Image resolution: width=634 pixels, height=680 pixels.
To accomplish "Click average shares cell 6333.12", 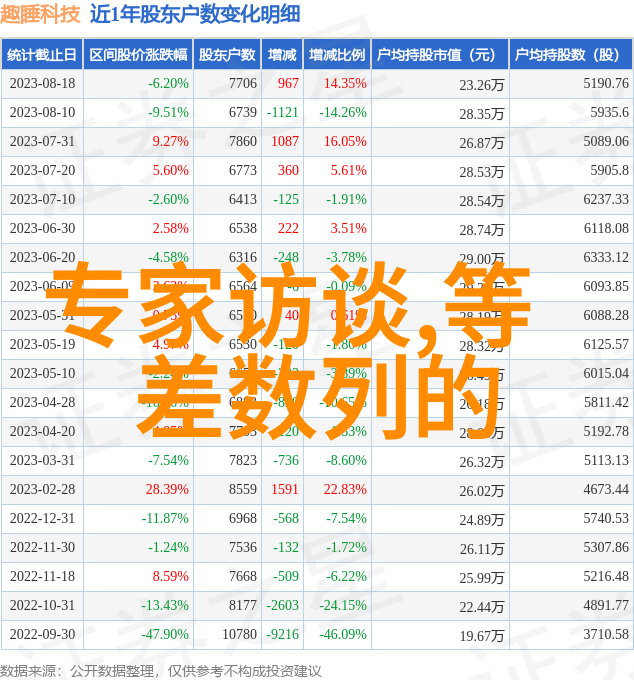I will pyautogui.click(x=606, y=258).
